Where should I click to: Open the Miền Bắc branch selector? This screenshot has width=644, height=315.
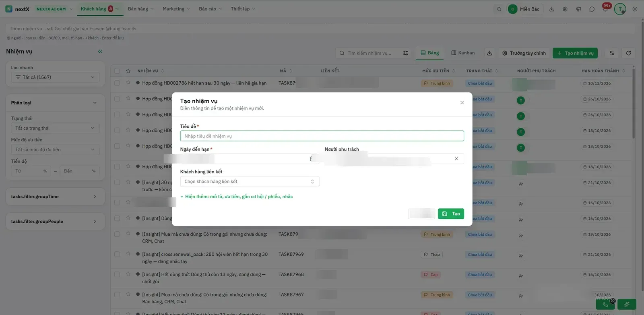pyautogui.click(x=525, y=9)
